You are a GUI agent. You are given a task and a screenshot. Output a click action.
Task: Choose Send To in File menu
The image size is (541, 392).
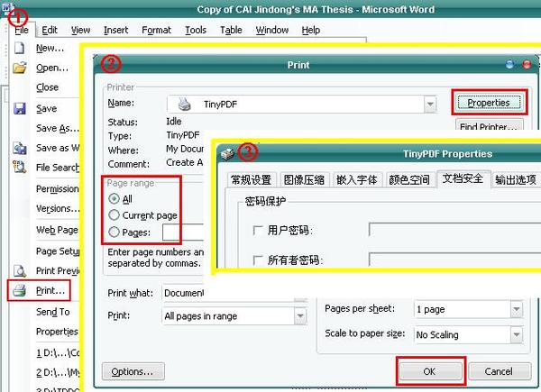pyautogui.click(x=53, y=312)
